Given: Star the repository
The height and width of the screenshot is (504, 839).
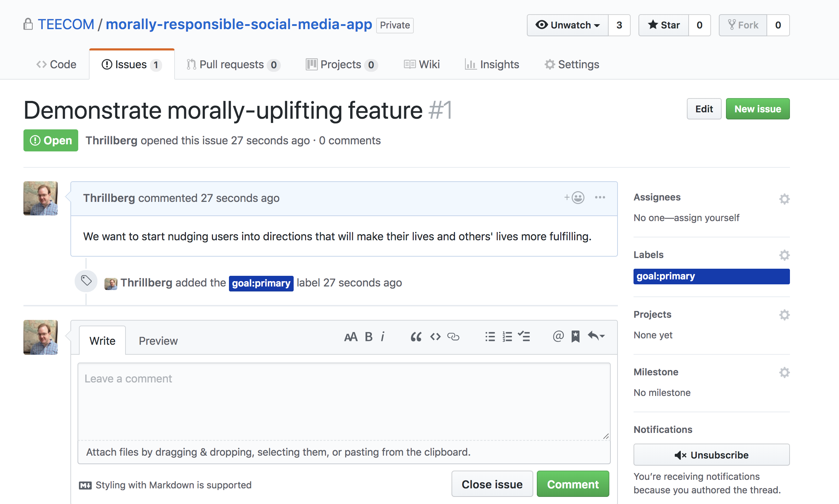Looking at the screenshot, I should [x=664, y=25].
